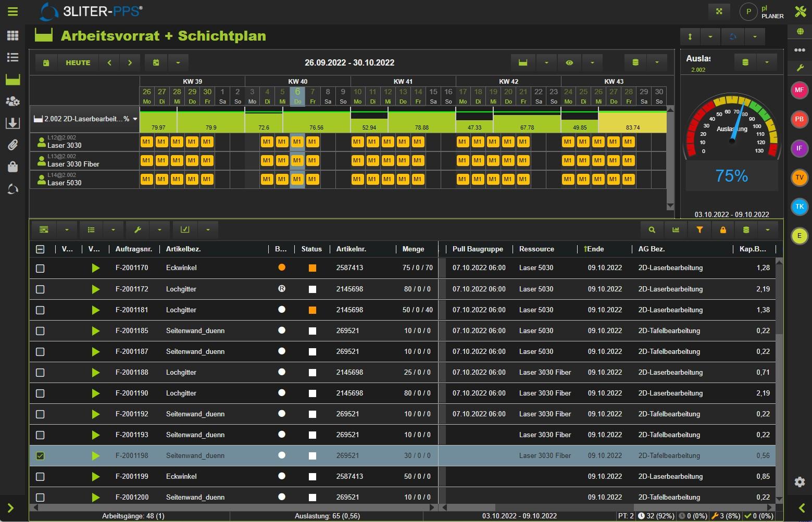The image size is (812, 522).
Task: Open the list view icon in left sidebar
Action: [x=13, y=57]
